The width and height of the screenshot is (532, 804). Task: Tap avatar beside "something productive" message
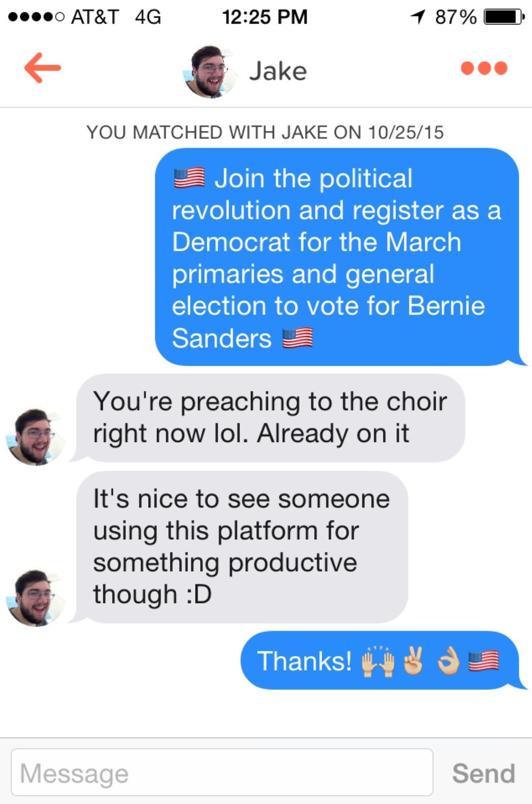pos(35,597)
